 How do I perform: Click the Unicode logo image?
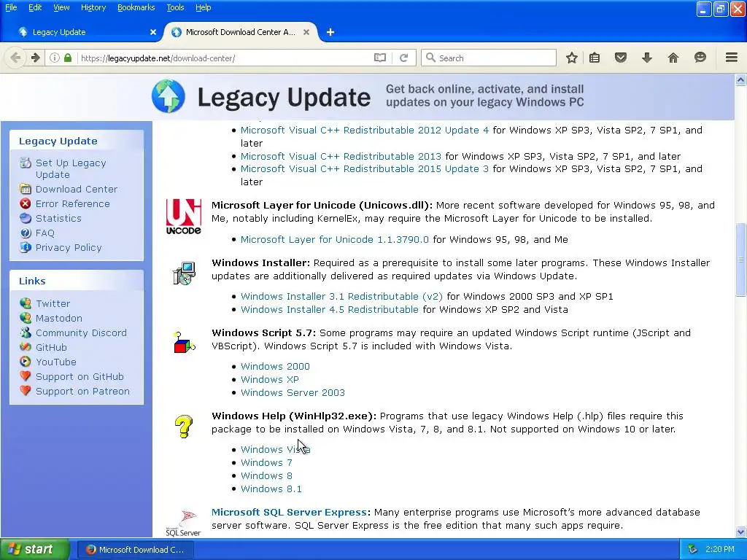pos(183,217)
